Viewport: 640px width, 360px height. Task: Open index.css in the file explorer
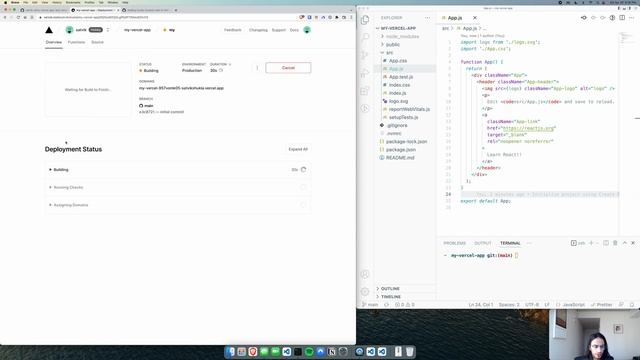399,85
